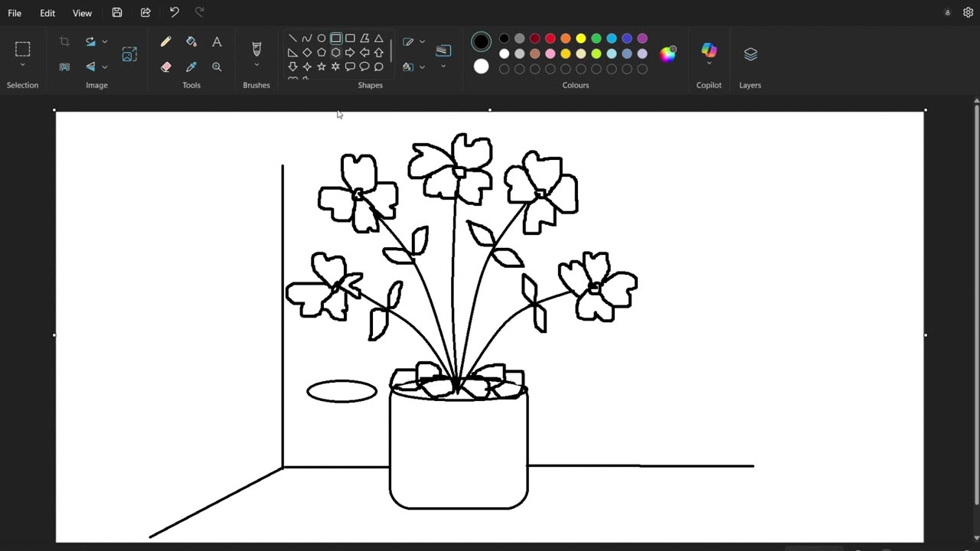This screenshot has height=551, width=980.
Task: Click the rectangular Selection tool icon
Action: [23, 49]
